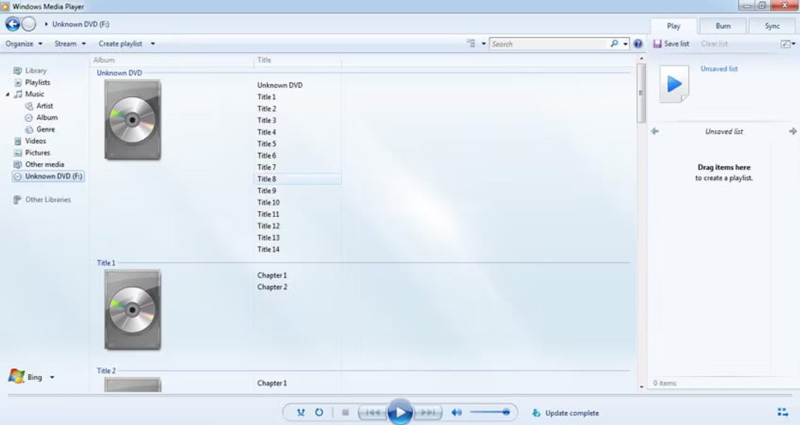Click the seek progress bar

click(x=399, y=395)
